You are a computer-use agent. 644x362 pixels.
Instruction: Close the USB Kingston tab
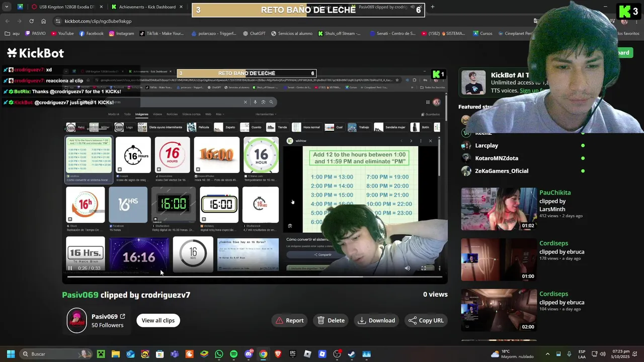[x=101, y=7]
